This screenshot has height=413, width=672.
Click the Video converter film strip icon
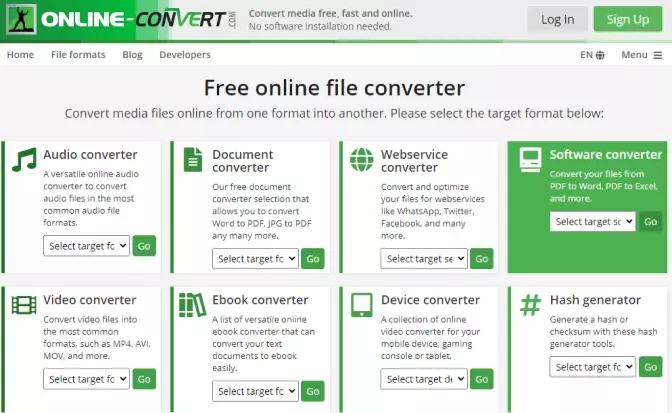pyautogui.click(x=24, y=305)
